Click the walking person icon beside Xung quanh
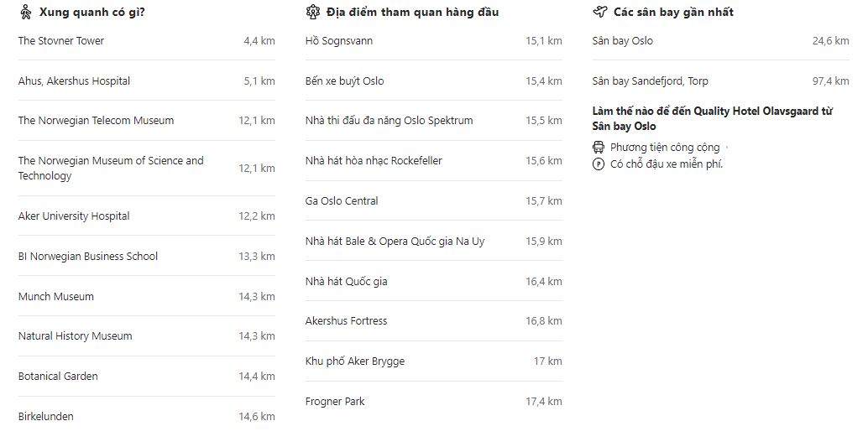 pyautogui.click(x=25, y=12)
